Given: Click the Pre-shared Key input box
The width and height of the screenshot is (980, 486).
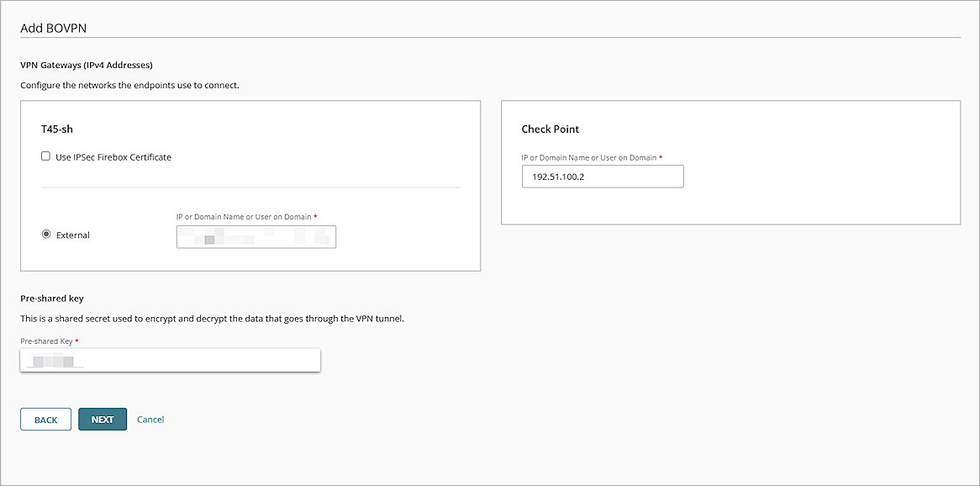Looking at the screenshot, I should pos(168,359).
